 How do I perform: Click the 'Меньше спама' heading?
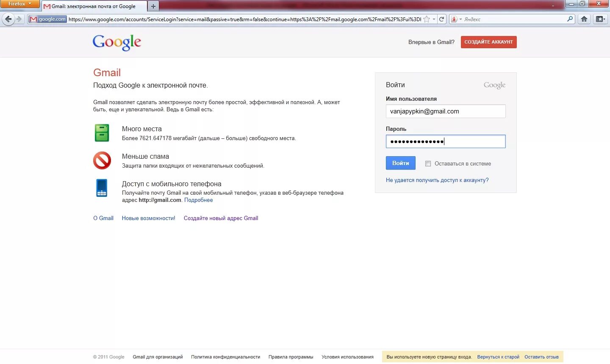click(x=146, y=156)
